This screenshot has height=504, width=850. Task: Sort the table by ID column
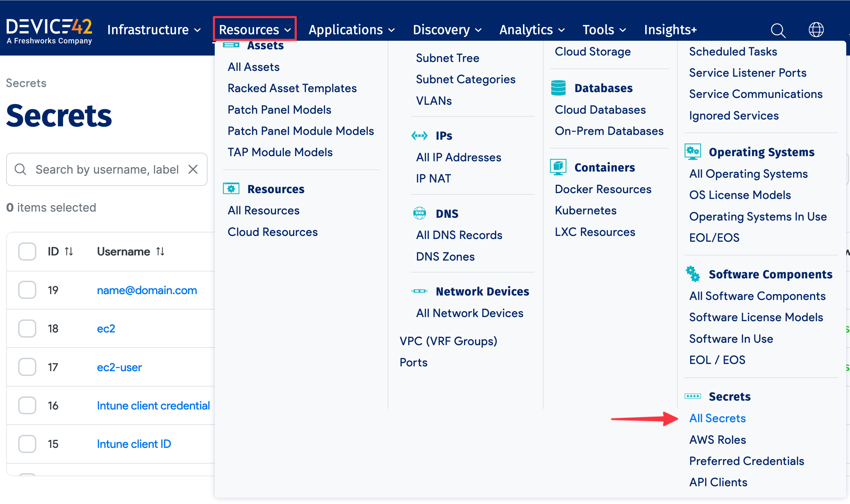point(69,252)
